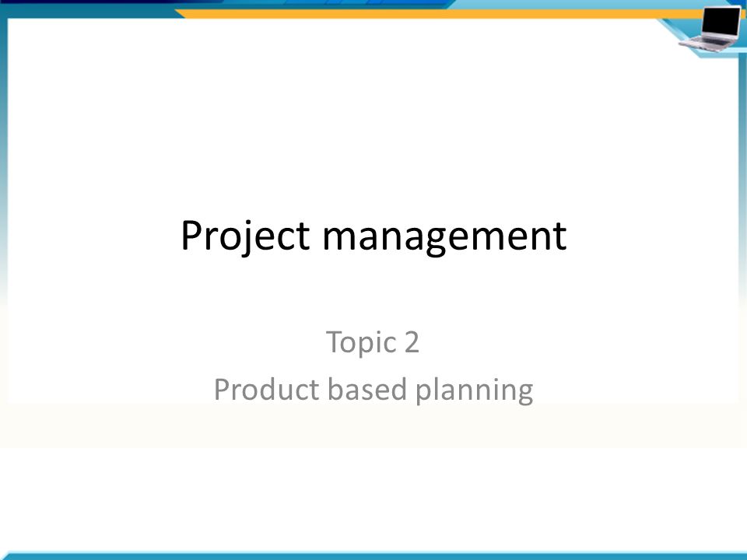Click the cream band below the subtitle

[373, 425]
